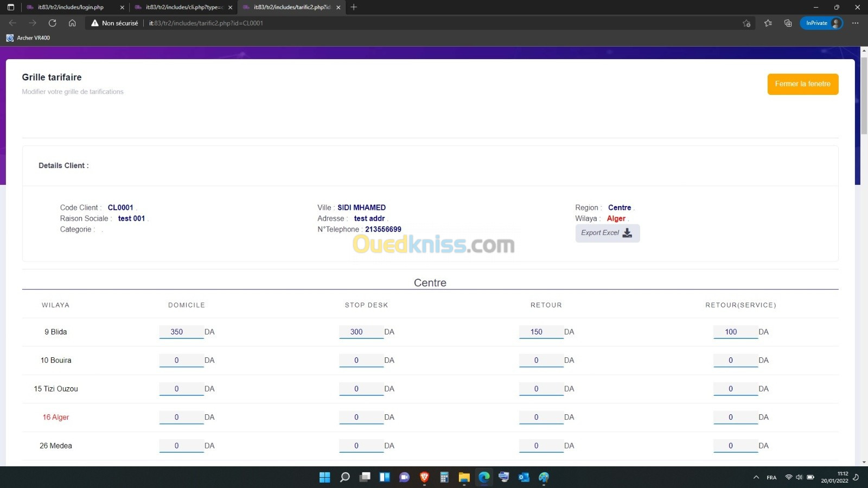Open the Collections icon in the toolbar
Screen dimensions: 868x488
point(788,23)
